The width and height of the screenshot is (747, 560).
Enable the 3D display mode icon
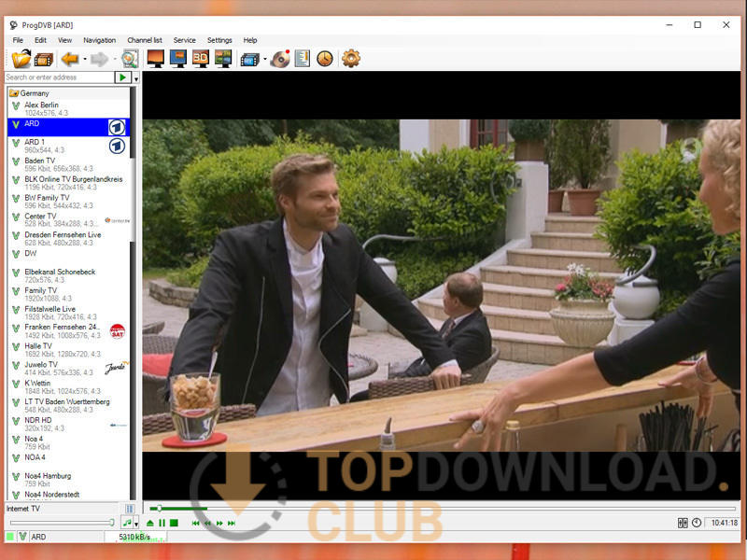click(201, 59)
